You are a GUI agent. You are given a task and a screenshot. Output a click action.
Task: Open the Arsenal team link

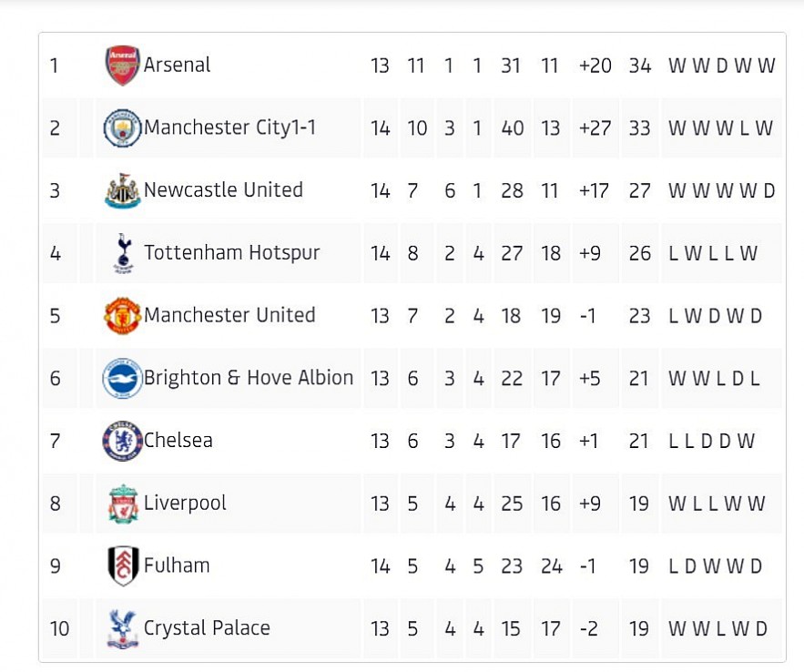pyautogui.click(x=178, y=66)
